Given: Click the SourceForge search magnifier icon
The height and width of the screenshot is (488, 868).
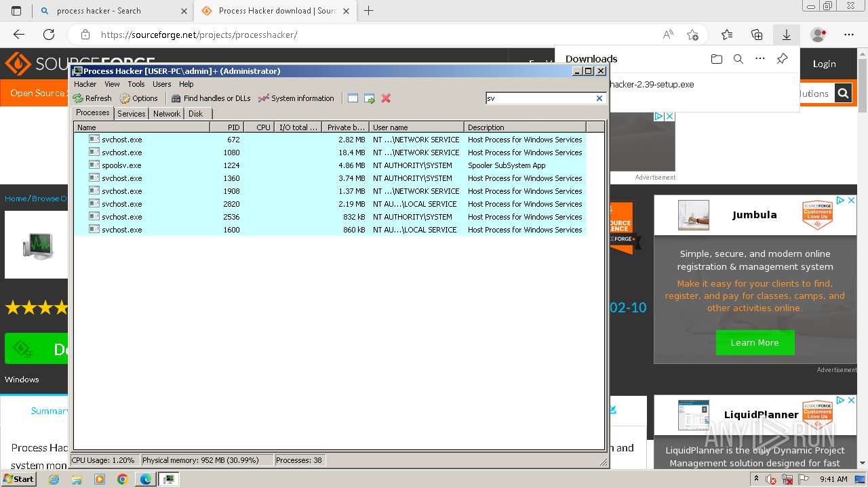Looking at the screenshot, I should pyautogui.click(x=843, y=94).
